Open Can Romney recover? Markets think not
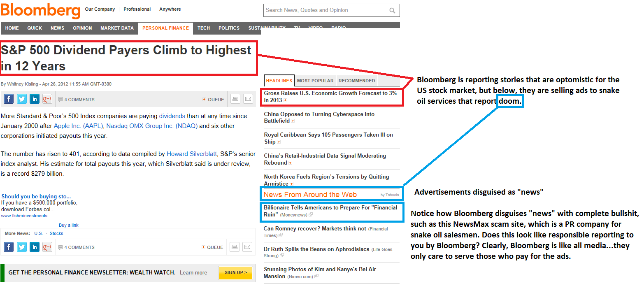The height and width of the screenshot is (286, 644). 315,228
